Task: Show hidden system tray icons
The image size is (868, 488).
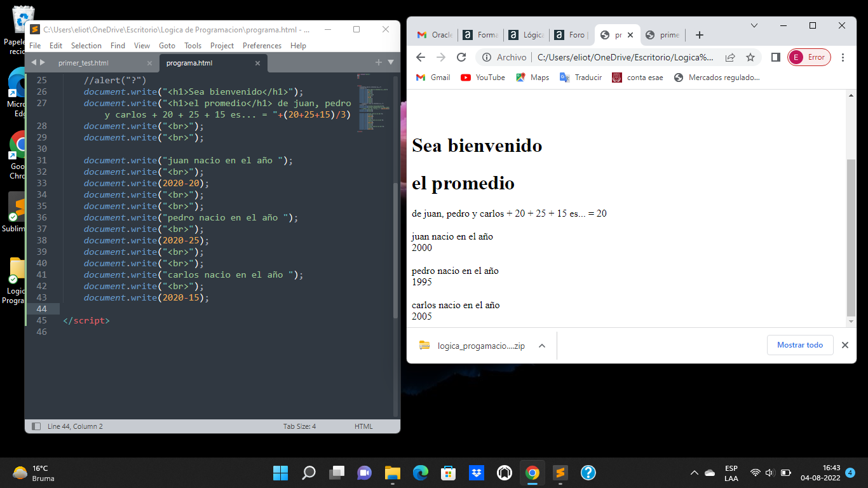Action: coord(694,473)
